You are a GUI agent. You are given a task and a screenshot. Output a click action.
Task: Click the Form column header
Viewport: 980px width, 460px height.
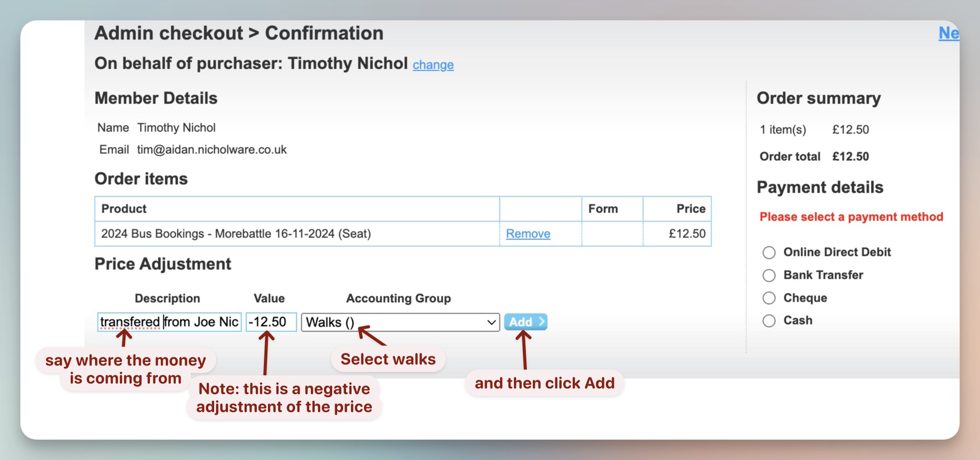(603, 209)
